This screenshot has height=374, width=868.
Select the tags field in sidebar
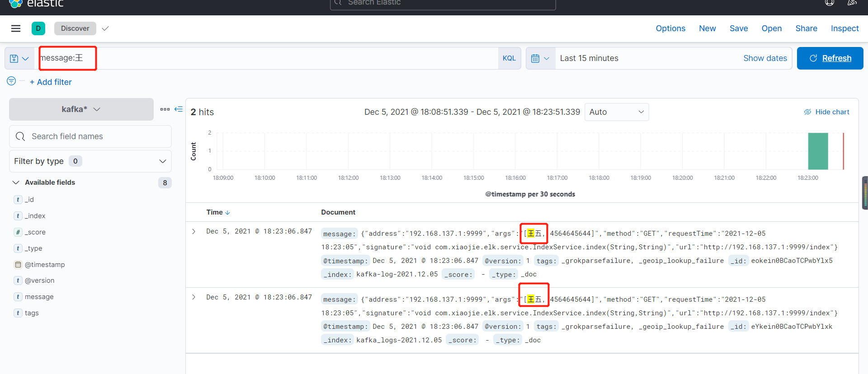[32, 313]
